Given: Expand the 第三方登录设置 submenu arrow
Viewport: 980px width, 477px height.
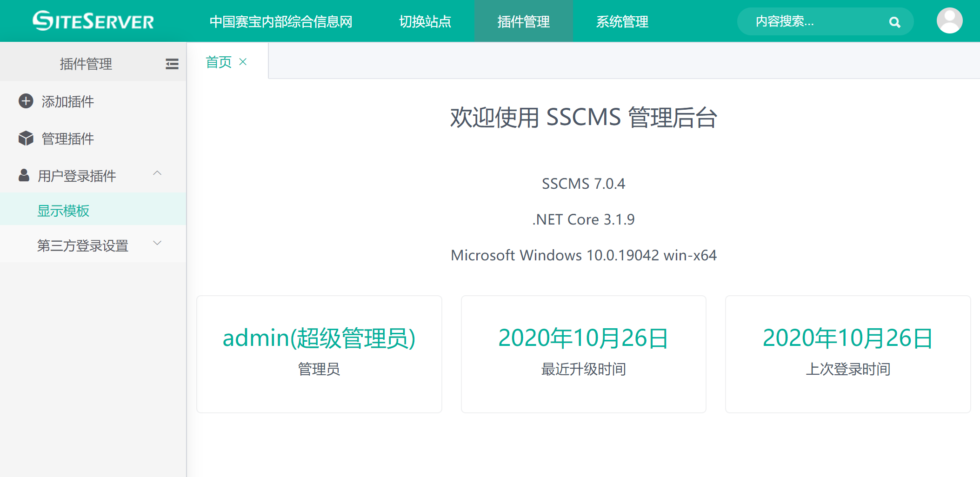Looking at the screenshot, I should pos(157,243).
